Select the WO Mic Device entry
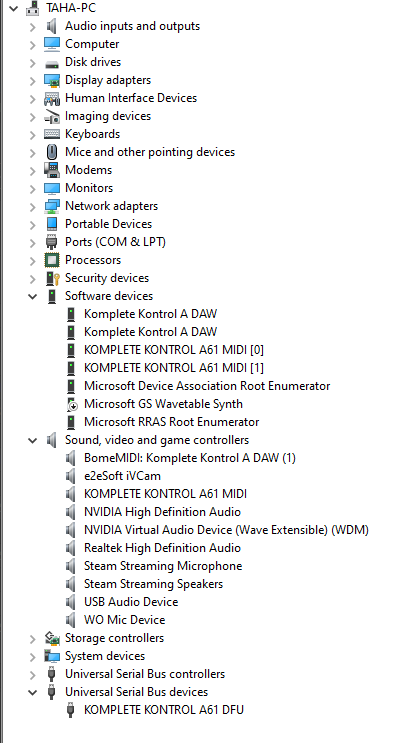405x743 pixels. point(125,620)
